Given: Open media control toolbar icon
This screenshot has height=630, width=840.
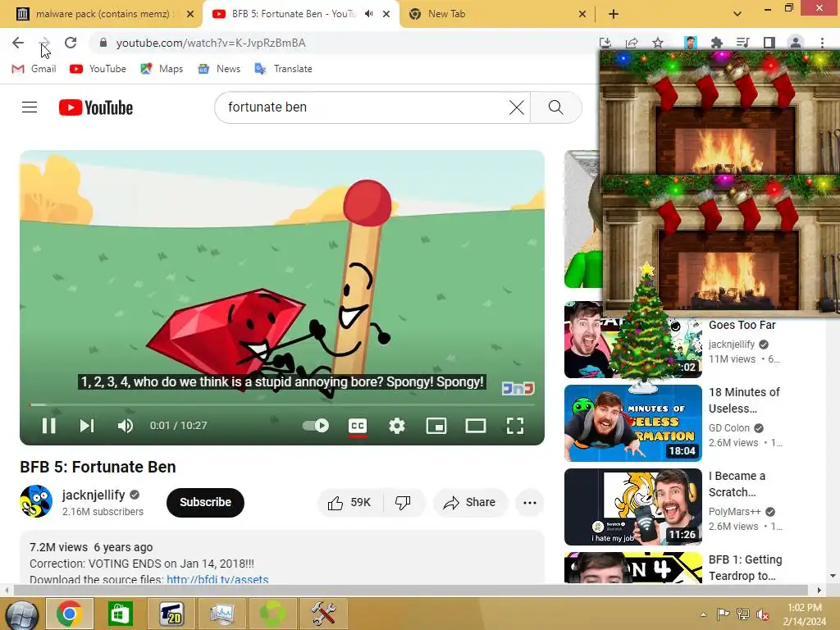Looking at the screenshot, I should tap(742, 43).
